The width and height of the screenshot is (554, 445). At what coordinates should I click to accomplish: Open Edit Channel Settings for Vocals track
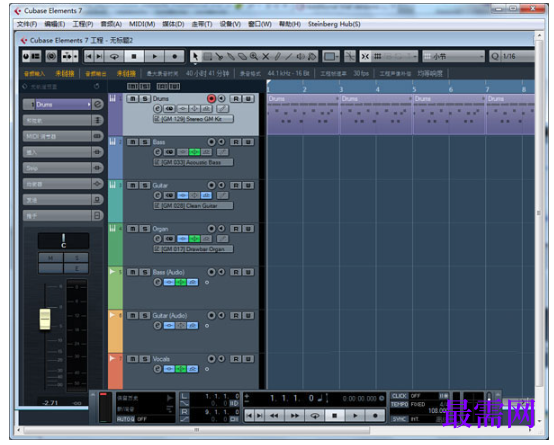pyautogui.click(x=158, y=369)
